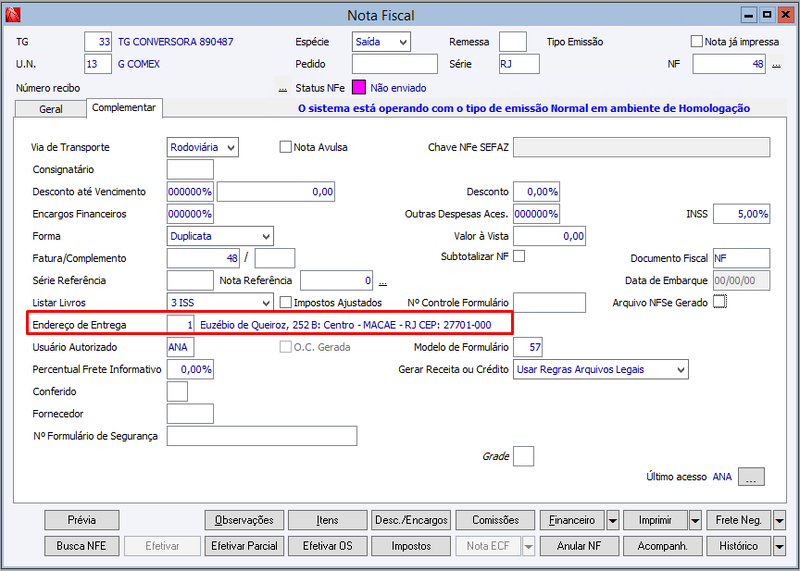Toggle the Arquivo NFSe Gerado checkbox

point(719,302)
